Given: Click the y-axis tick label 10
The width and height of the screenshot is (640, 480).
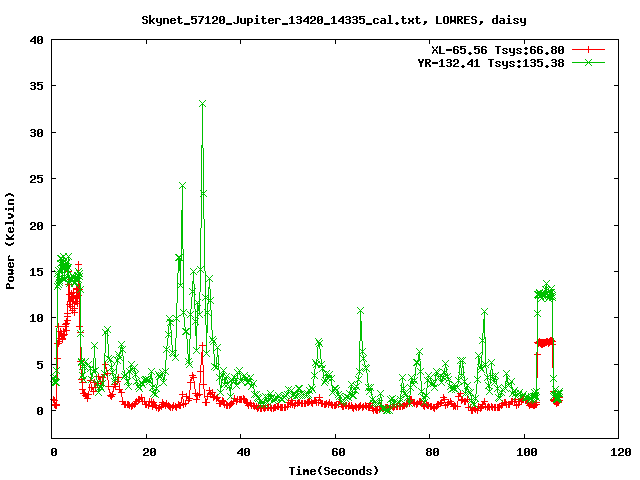Looking at the screenshot, I should tap(36, 318).
